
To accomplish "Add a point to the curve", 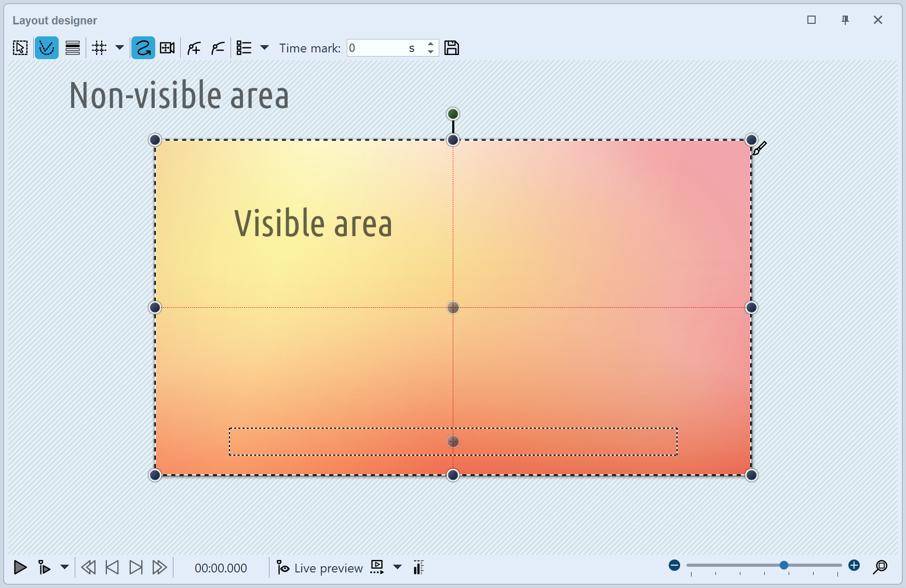I will click(193, 48).
